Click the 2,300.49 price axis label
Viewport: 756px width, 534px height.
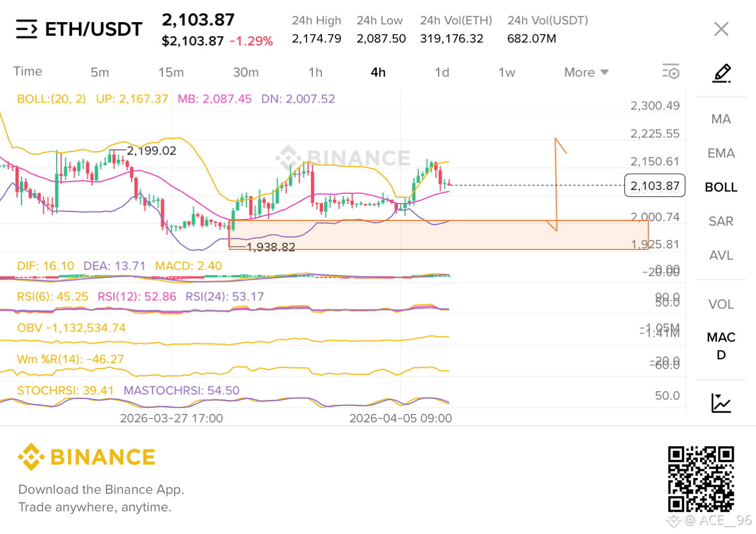[x=655, y=105]
